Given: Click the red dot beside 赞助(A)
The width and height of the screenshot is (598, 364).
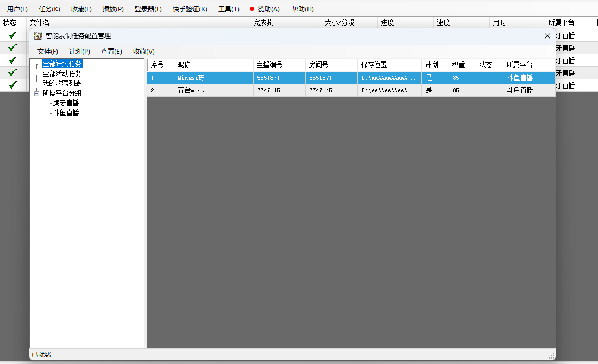Looking at the screenshot, I should [252, 9].
